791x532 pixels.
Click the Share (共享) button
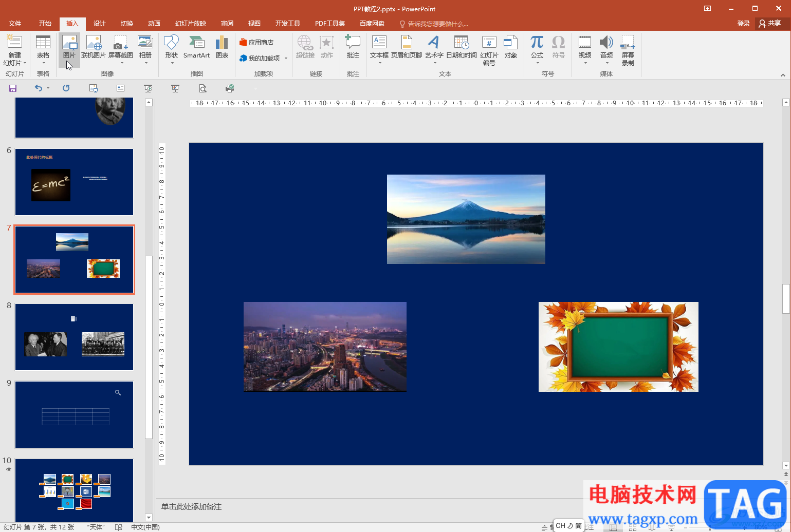click(770, 24)
